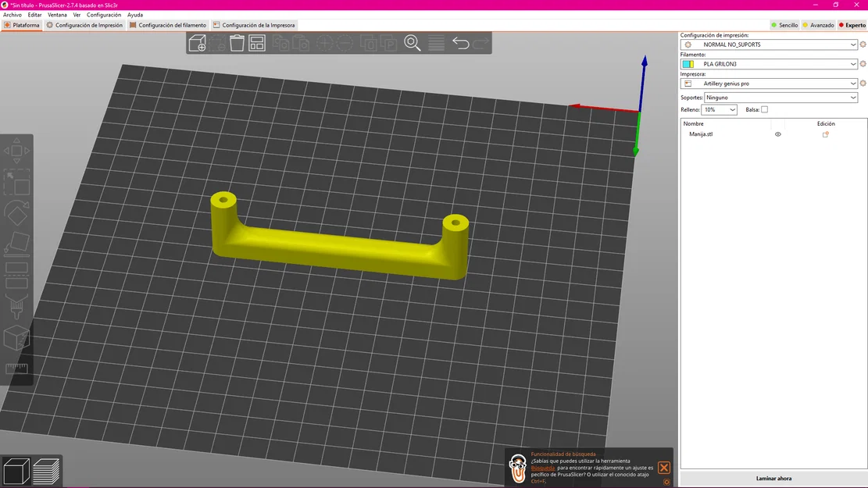
Task: Open the Search magnifier tool
Action: [413, 43]
